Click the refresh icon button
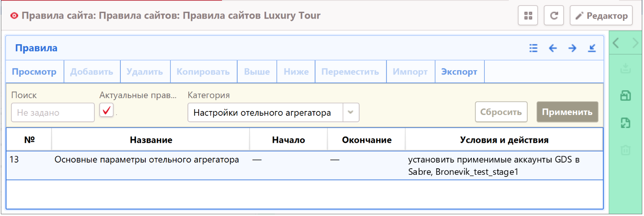Image resolution: width=644 pixels, height=216 pixels. pyautogui.click(x=553, y=16)
